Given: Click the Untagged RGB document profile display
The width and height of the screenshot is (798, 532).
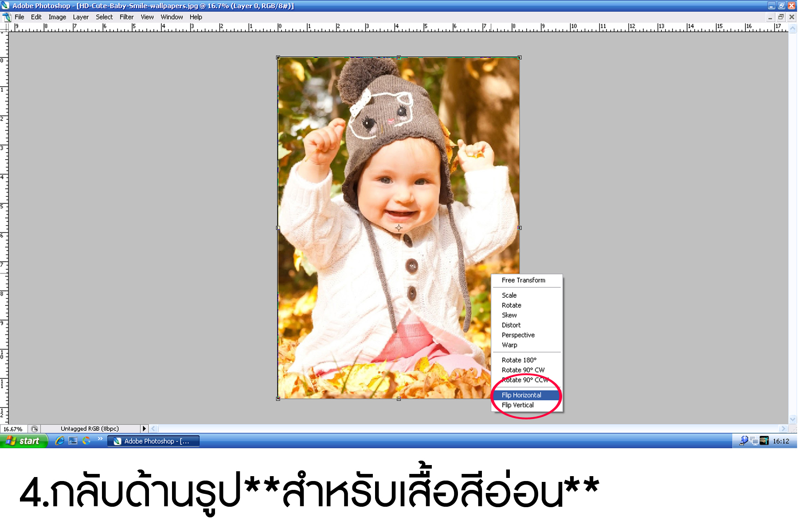Looking at the screenshot, I should pyautogui.click(x=89, y=429).
